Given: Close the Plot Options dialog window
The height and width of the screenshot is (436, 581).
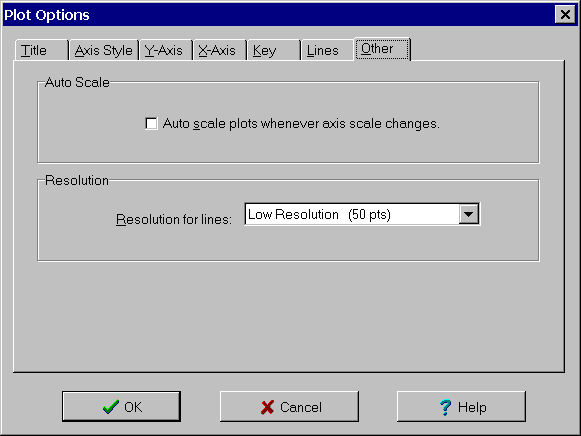Looking at the screenshot, I should (x=565, y=14).
